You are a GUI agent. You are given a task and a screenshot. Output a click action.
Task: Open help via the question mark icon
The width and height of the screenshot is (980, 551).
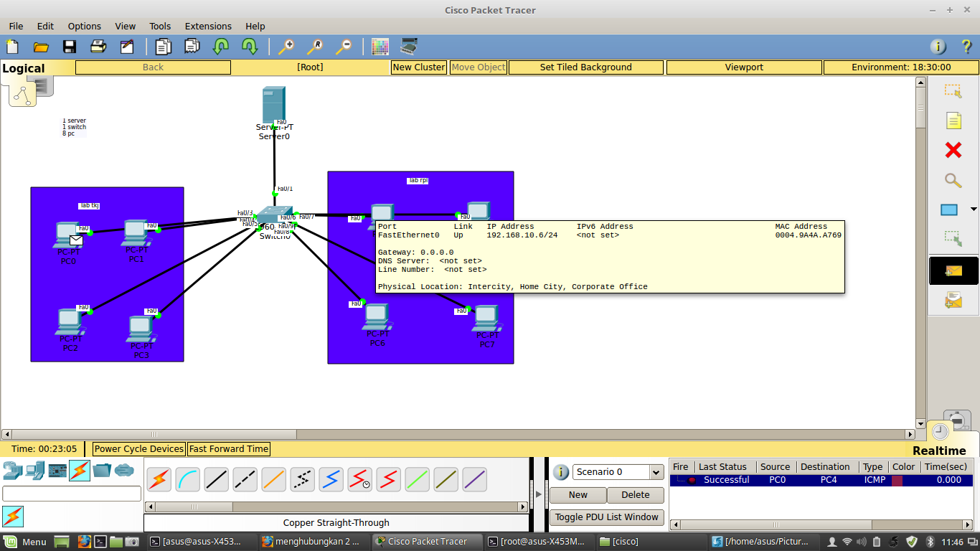tap(966, 47)
